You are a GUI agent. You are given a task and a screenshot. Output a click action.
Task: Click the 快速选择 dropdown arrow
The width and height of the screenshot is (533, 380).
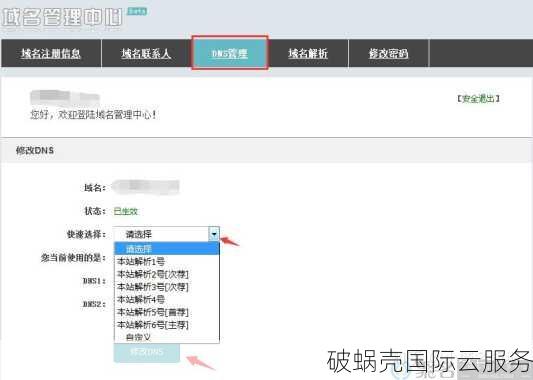214,234
